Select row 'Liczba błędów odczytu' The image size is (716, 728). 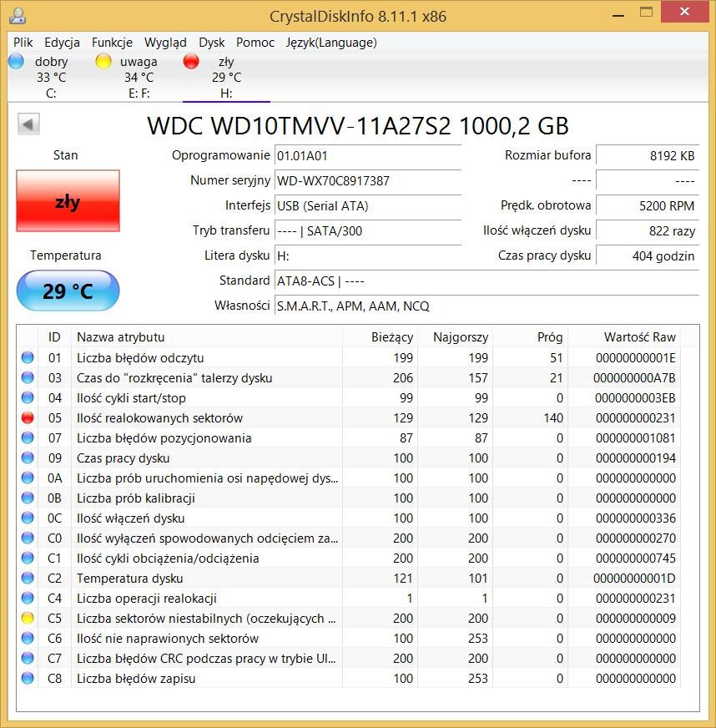349,357
